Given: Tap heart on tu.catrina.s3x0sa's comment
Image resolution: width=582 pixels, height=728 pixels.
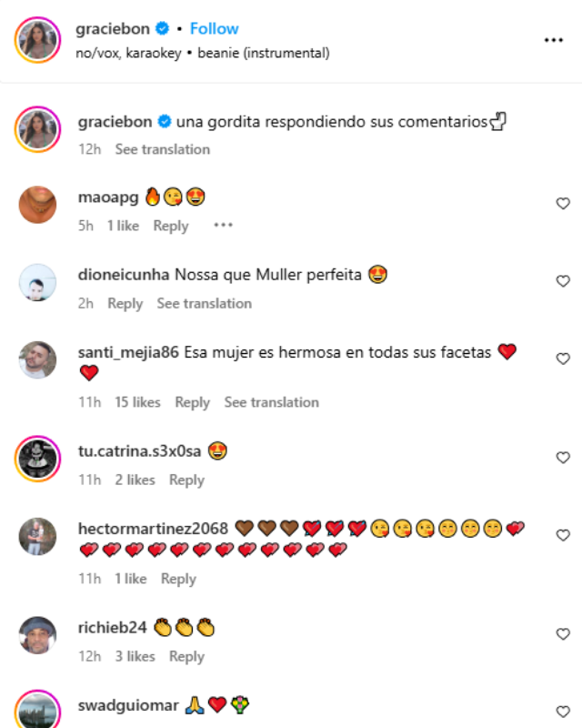Looking at the screenshot, I should point(563,458).
